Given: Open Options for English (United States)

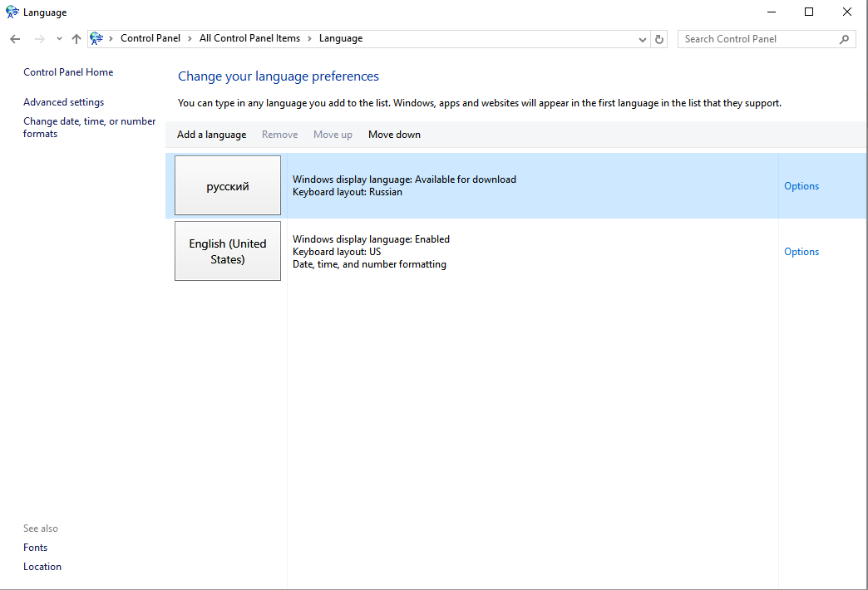Looking at the screenshot, I should [801, 252].
